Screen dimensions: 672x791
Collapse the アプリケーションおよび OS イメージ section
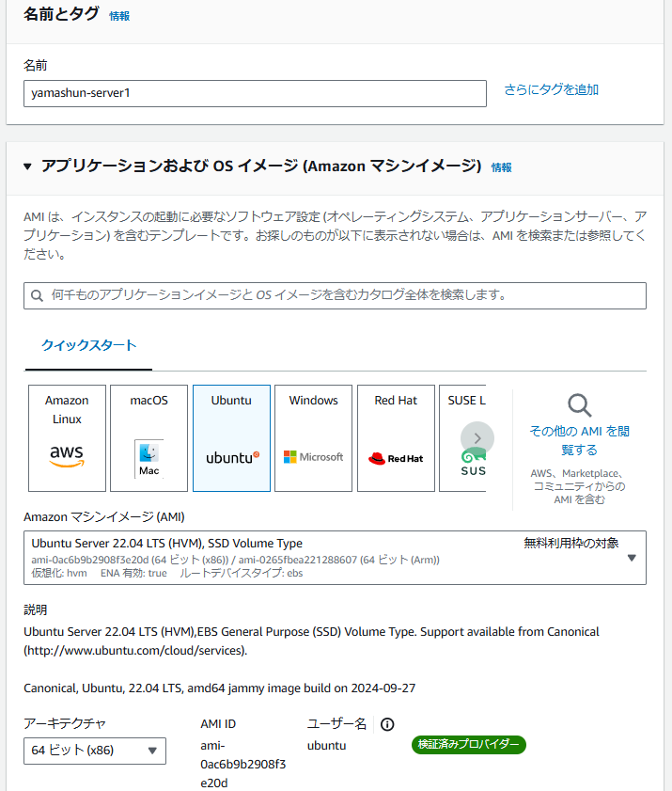pos(28,166)
